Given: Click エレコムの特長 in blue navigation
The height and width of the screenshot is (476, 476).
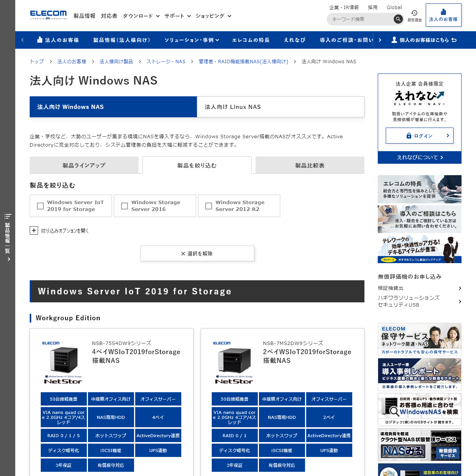Looking at the screenshot, I should (x=251, y=40).
